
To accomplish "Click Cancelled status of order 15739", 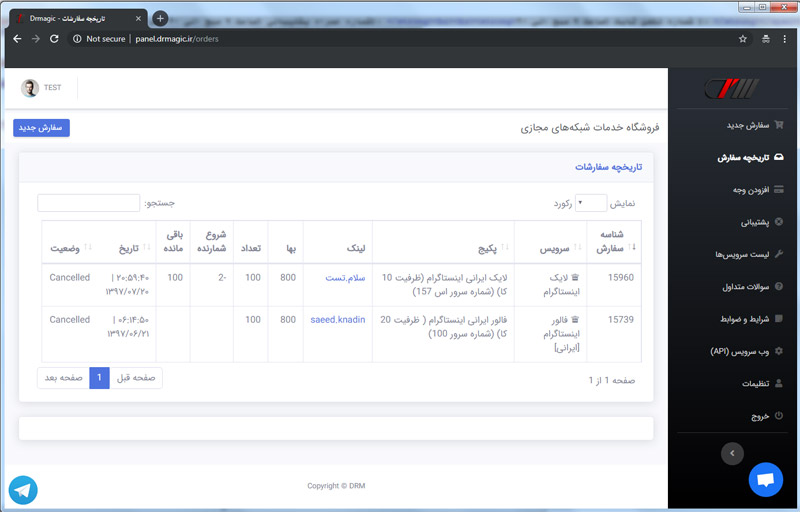I will coord(69,320).
